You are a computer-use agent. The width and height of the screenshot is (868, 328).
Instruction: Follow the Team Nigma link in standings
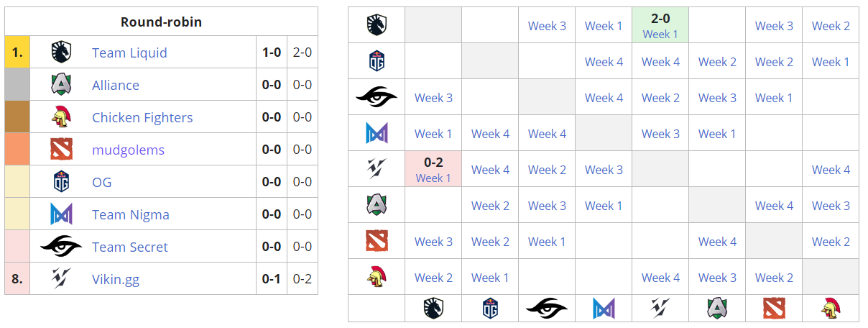coord(131,214)
